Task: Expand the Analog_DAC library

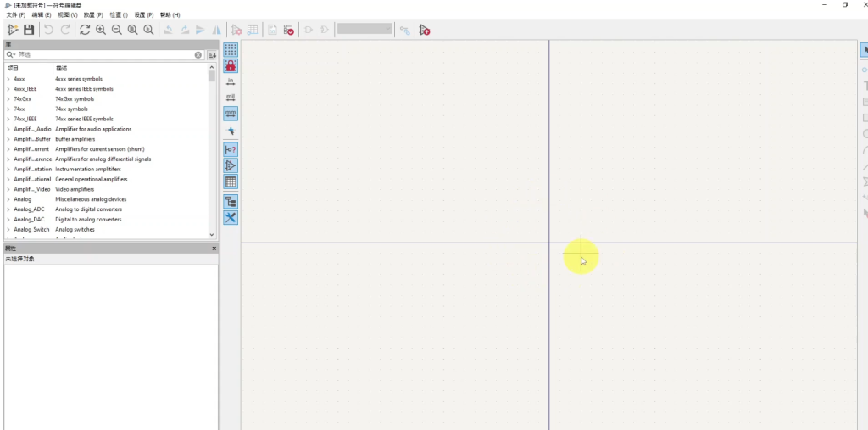Action: pos(8,220)
